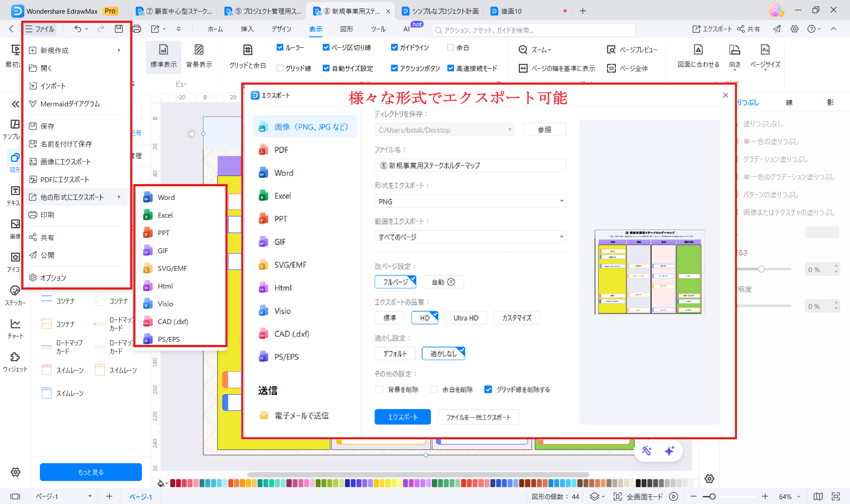Click 電子メールで送信 option
The width and height of the screenshot is (850, 504).
pyautogui.click(x=301, y=415)
